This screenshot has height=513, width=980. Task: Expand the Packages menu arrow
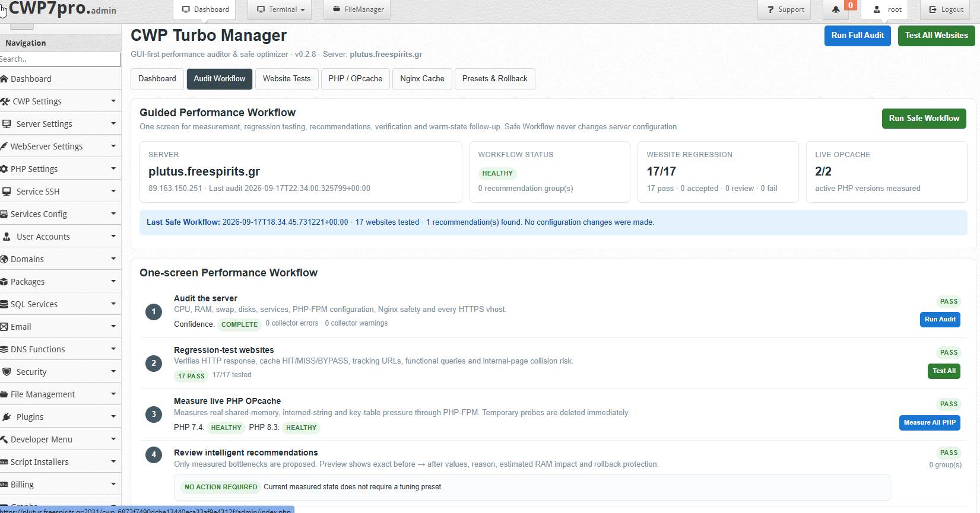point(113,281)
